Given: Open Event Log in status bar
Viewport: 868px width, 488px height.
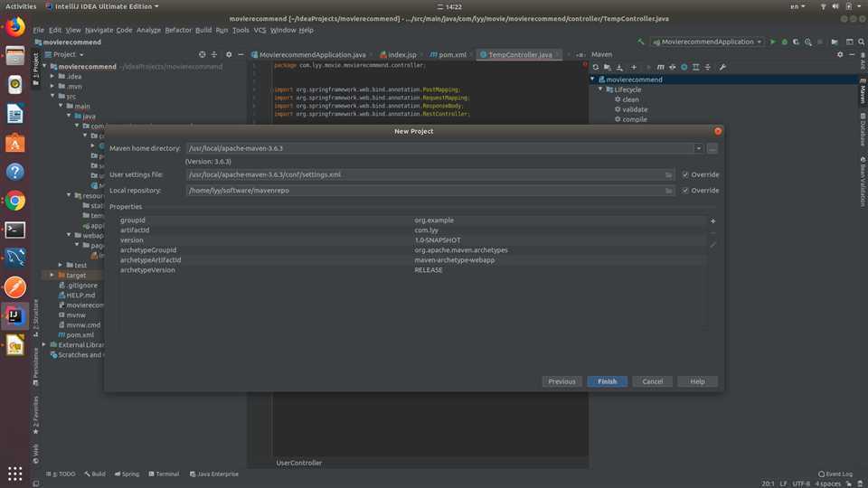Looking at the screenshot, I should (x=835, y=474).
